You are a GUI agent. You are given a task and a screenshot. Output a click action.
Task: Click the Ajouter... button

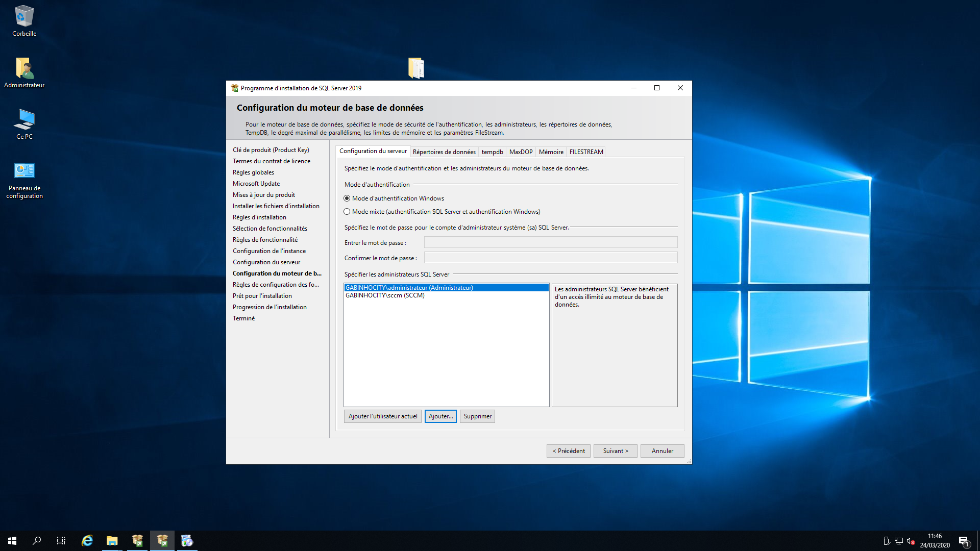tap(440, 416)
